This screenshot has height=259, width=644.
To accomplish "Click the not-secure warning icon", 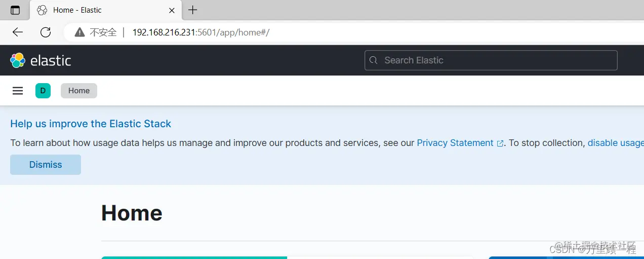I will click(x=79, y=32).
